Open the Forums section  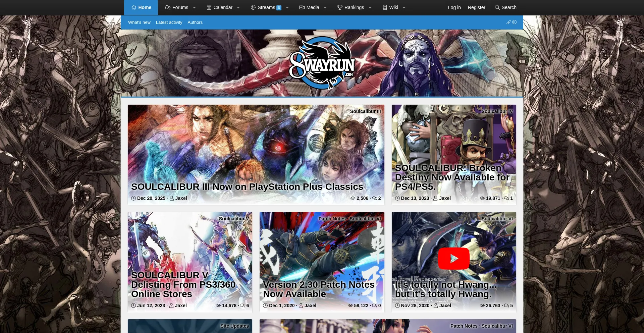[x=176, y=7]
